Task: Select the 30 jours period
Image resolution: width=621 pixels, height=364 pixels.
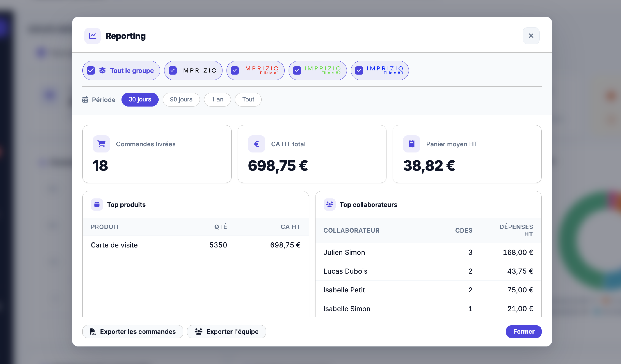Action: [x=140, y=100]
